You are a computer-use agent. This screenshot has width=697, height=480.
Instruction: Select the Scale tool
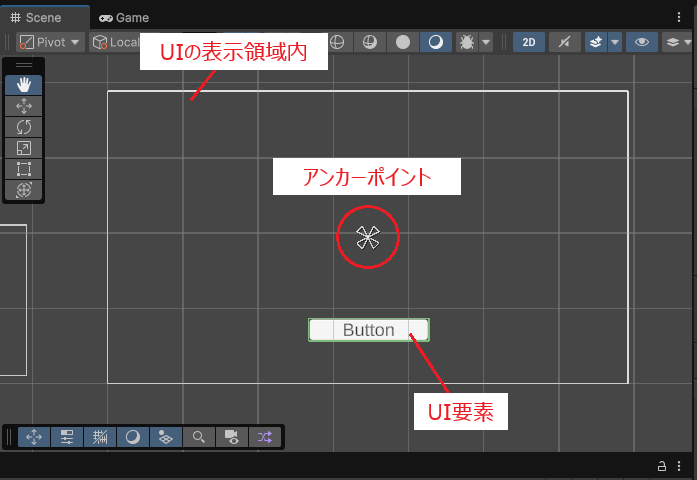(x=24, y=148)
